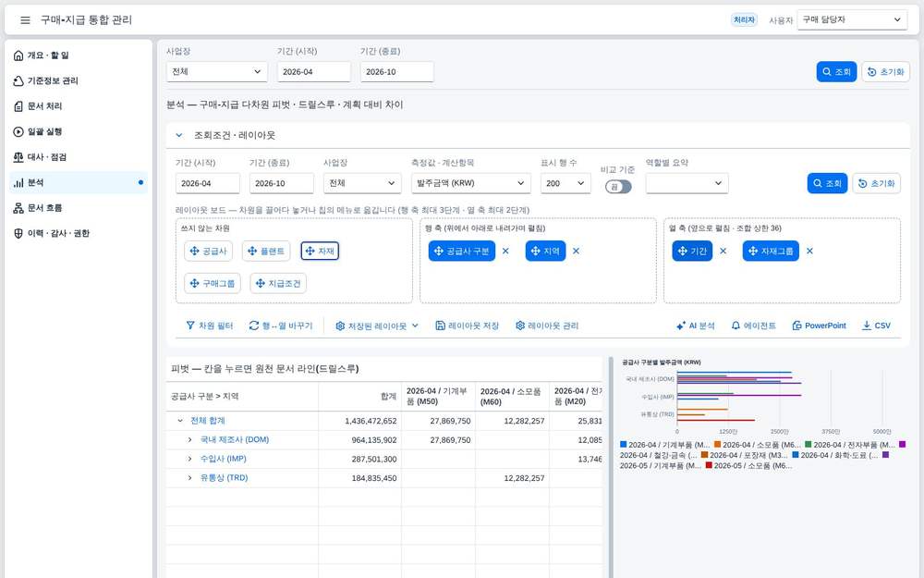Click panel 기간 (시작) input field
This screenshot has height=578, width=924.
click(x=207, y=183)
